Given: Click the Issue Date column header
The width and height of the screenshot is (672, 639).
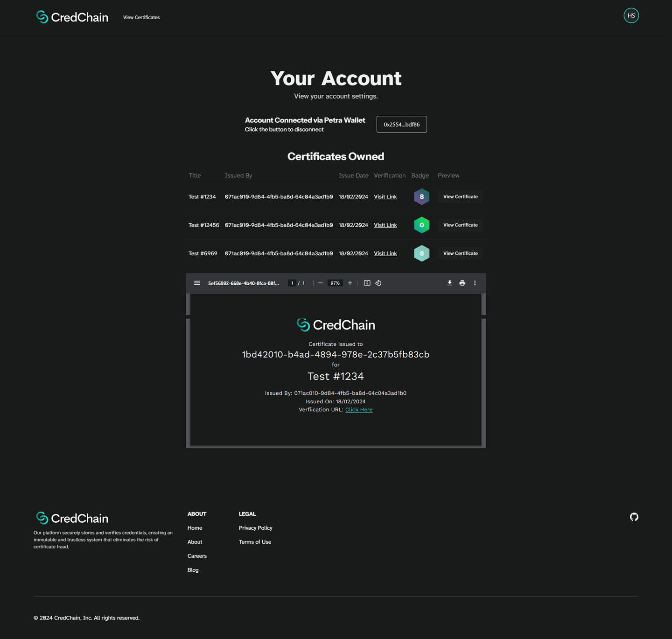Looking at the screenshot, I should [x=354, y=176].
